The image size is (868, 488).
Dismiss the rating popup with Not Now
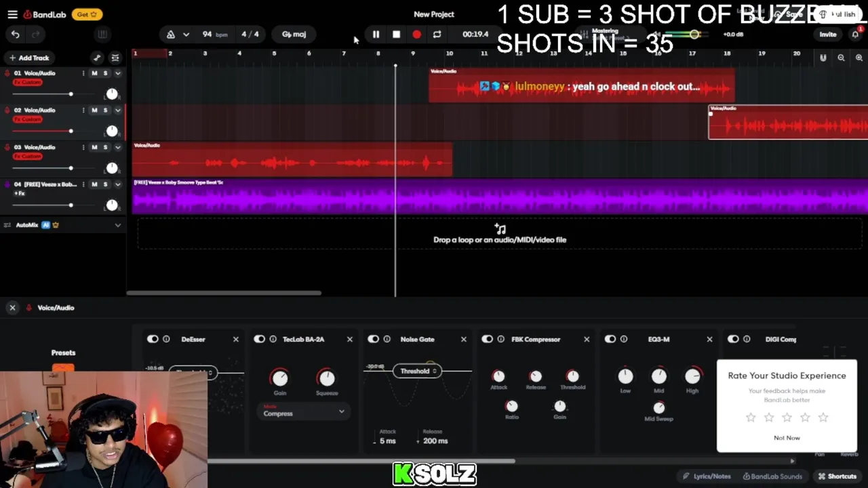coord(787,438)
